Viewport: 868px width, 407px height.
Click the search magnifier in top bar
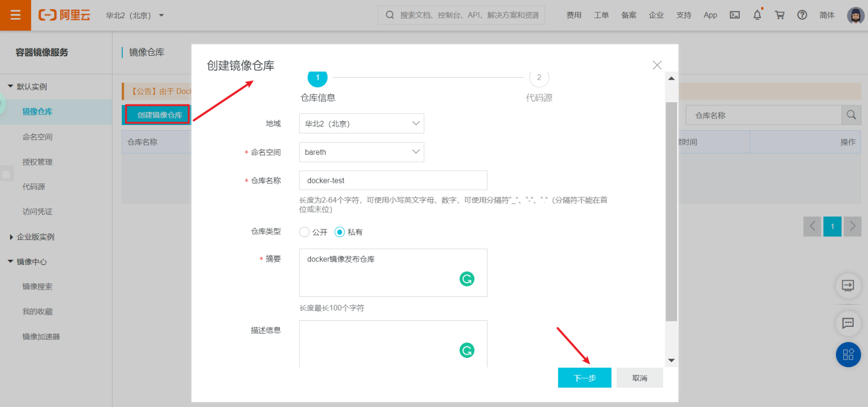click(390, 15)
